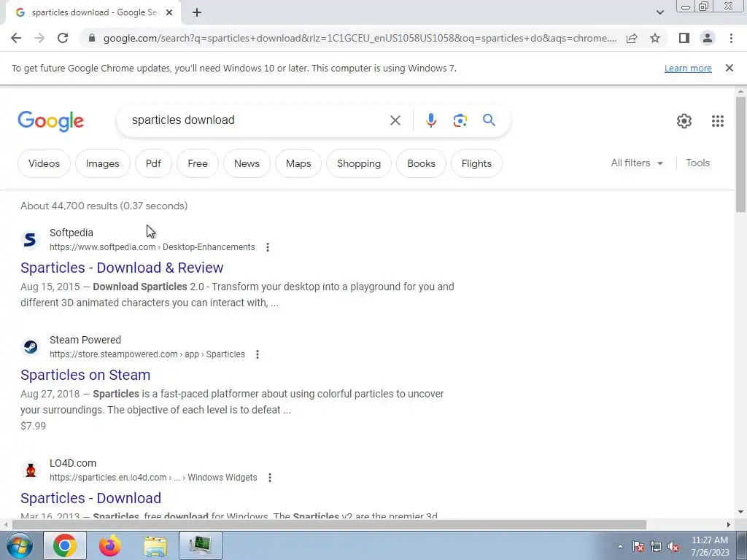Open Sparticles - Download & Review result
Image resolution: width=747 pixels, height=560 pixels.
click(122, 268)
